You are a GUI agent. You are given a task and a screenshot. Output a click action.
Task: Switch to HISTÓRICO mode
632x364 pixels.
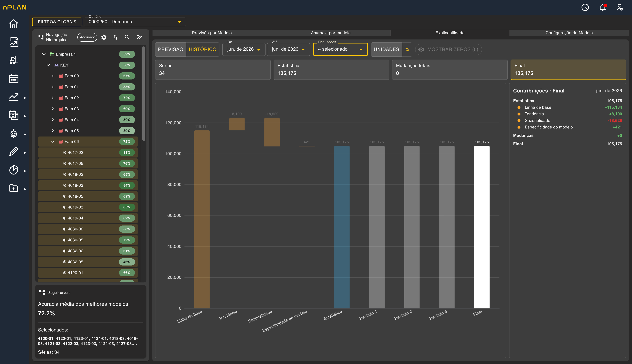202,49
